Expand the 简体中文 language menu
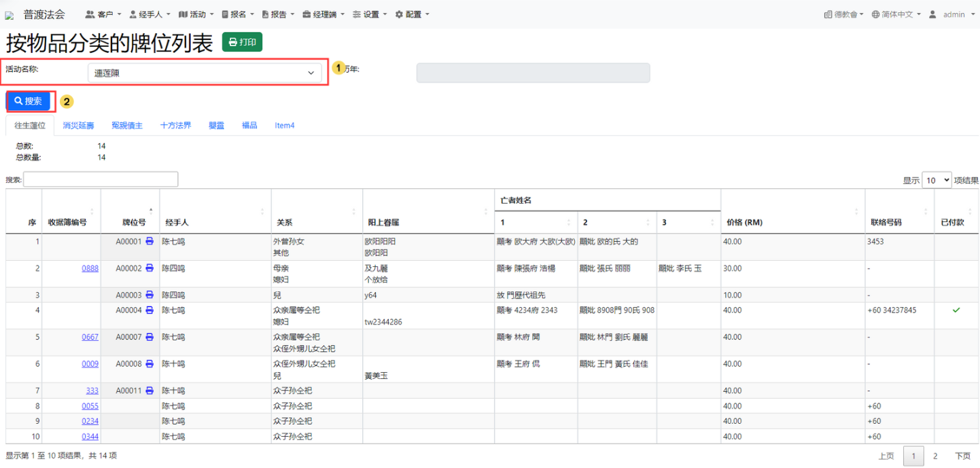980x468 pixels. point(896,14)
